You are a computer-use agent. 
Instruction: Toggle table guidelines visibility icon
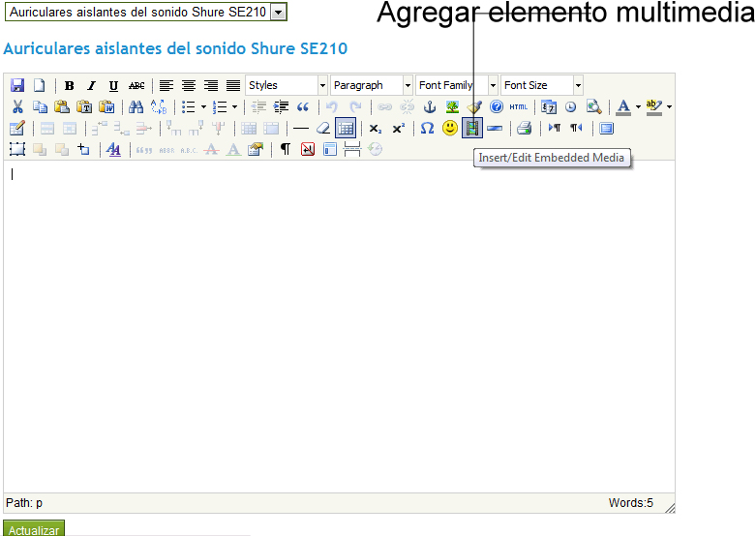[x=346, y=129]
